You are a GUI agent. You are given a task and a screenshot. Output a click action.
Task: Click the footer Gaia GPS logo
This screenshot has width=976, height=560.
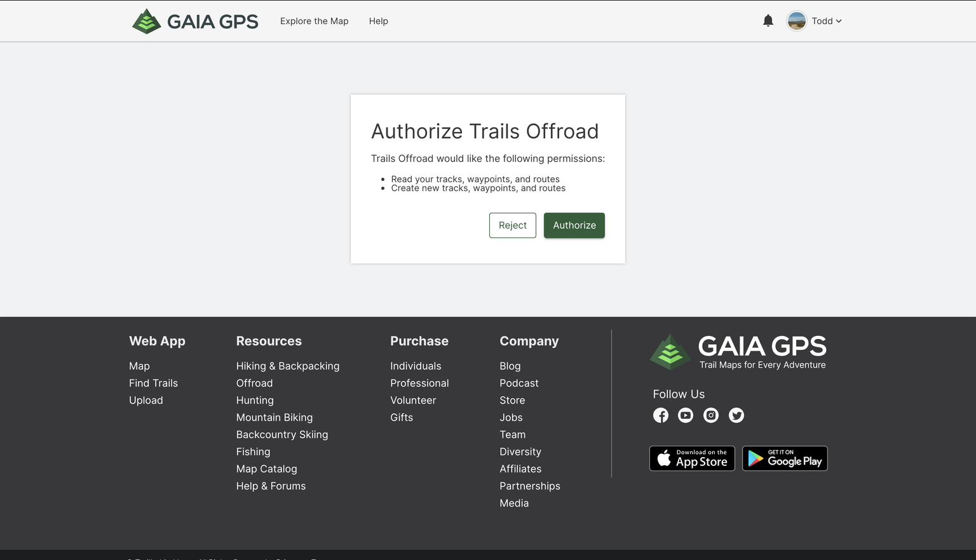click(738, 352)
